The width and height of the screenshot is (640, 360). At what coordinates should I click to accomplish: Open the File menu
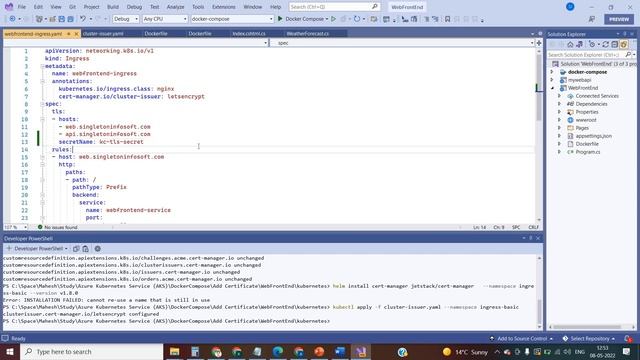(x=22, y=7)
